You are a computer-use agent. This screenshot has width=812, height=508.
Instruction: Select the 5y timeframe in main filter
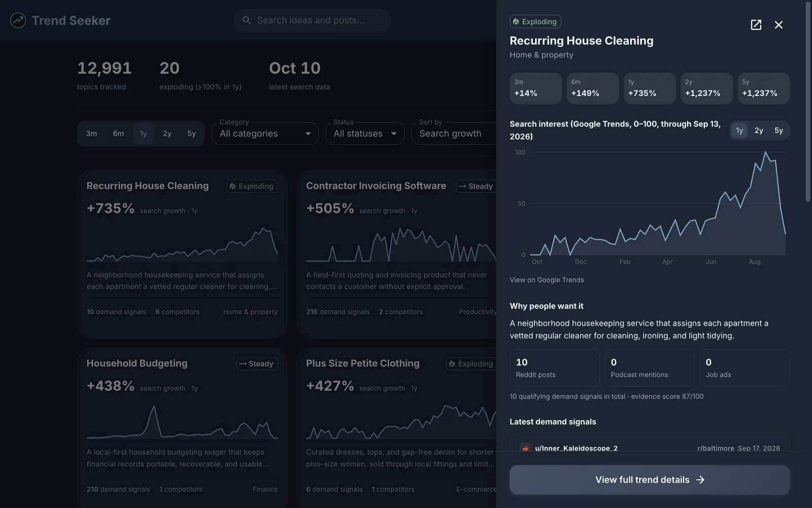coord(191,134)
